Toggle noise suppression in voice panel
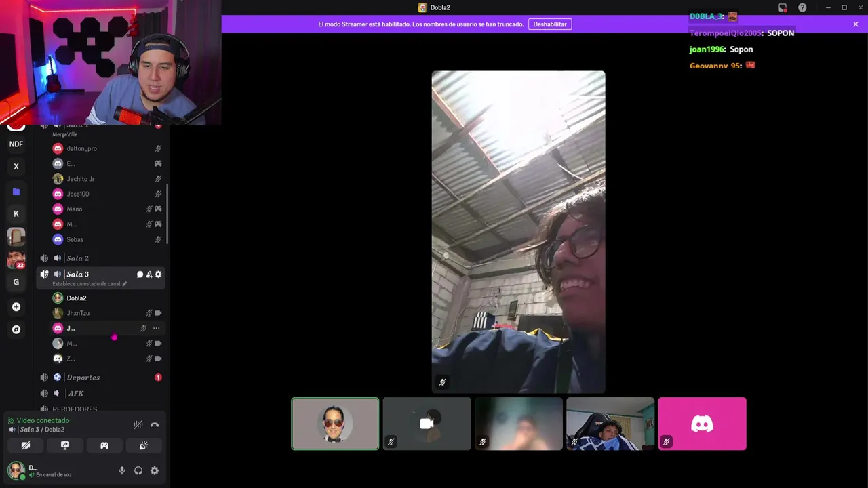868x488 pixels. (138, 425)
